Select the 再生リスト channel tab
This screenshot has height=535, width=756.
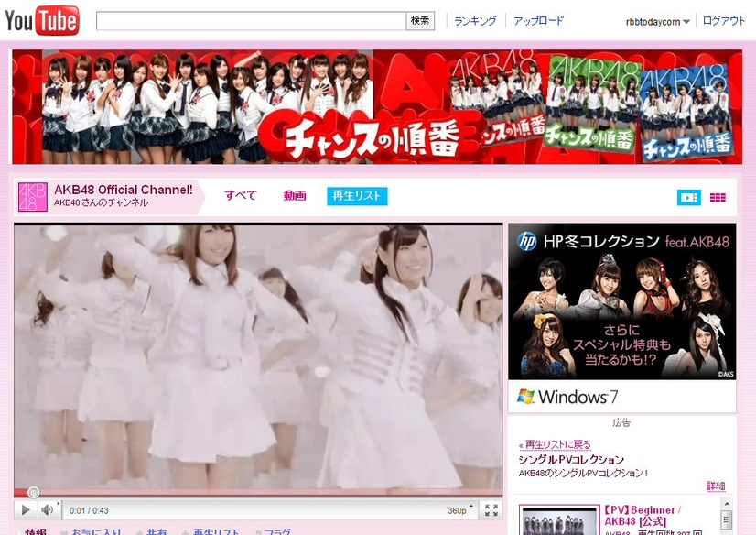tap(357, 196)
